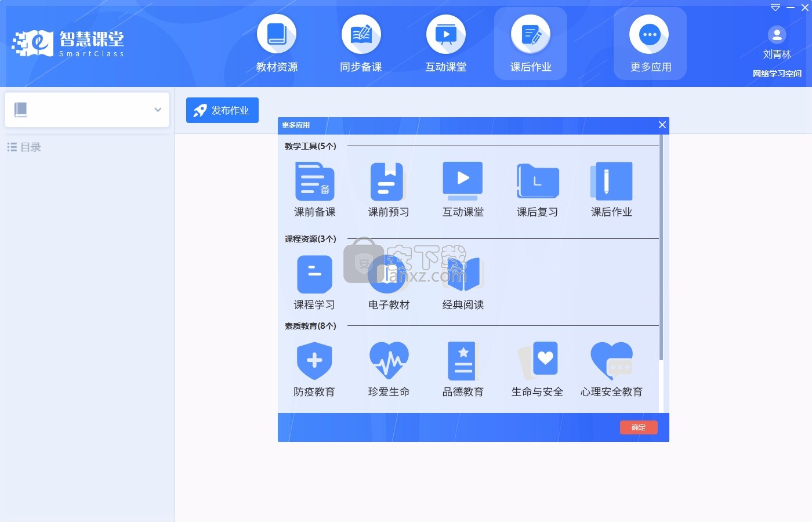This screenshot has height=522, width=812.
Task: Switch to 互动课堂 in the top navigation
Action: pos(445,44)
